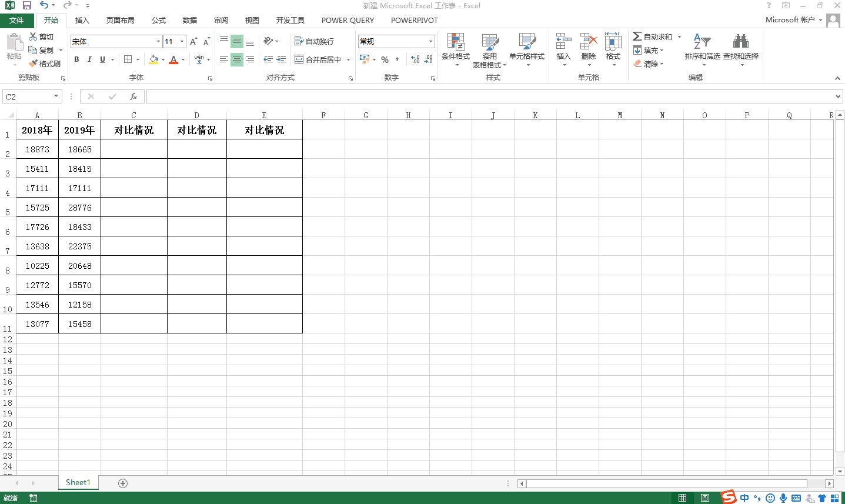This screenshot has height=504, width=845.
Task: Open the number format dropdown (常规)
Action: [430, 42]
